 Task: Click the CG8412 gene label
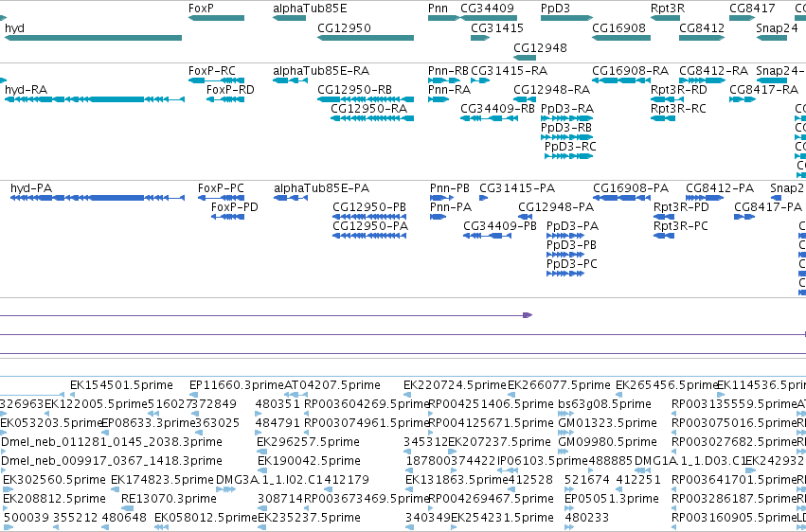702,27
